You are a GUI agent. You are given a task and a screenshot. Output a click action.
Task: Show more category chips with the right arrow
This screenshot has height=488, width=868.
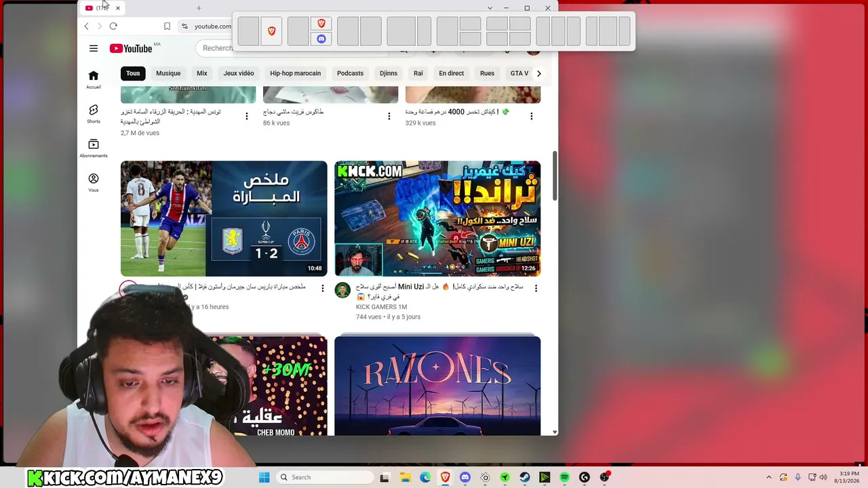539,73
